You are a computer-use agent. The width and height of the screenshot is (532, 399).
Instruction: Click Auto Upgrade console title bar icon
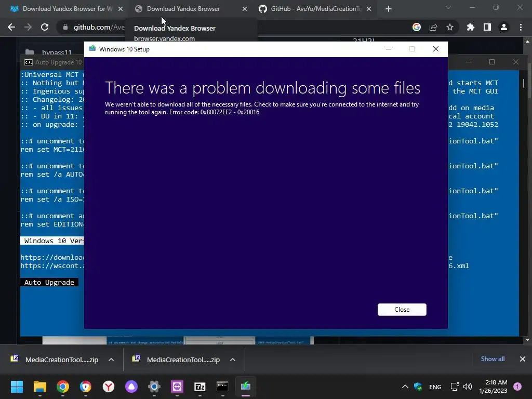click(x=29, y=62)
